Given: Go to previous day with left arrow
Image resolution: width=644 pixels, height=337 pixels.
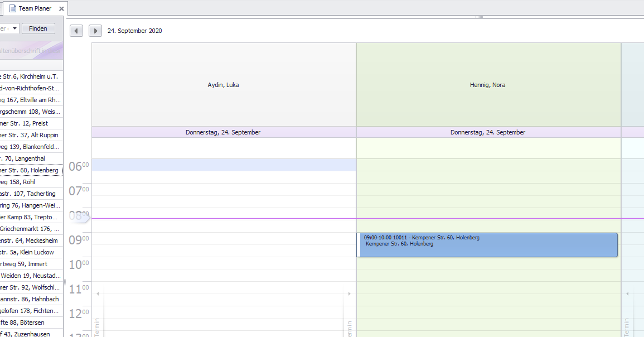Looking at the screenshot, I should click(x=76, y=31).
